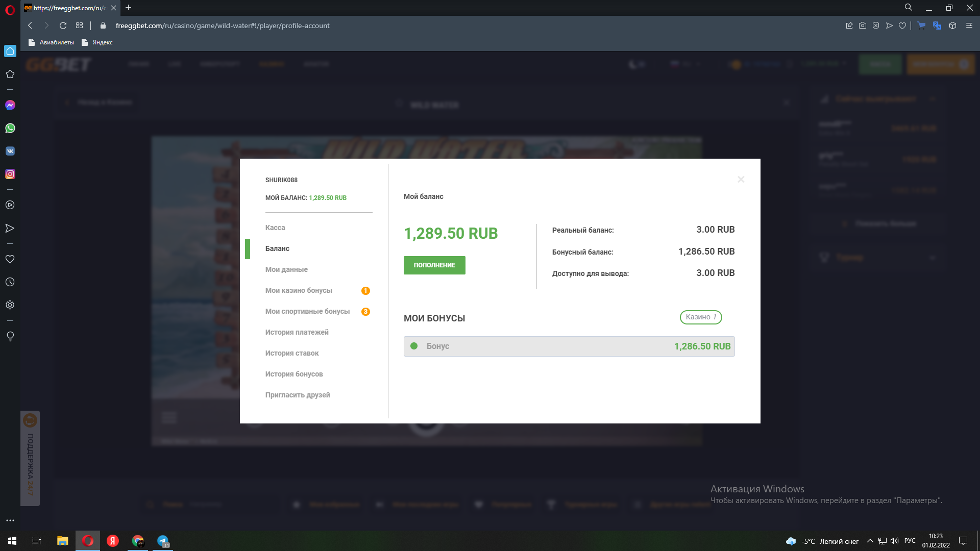Screen dimensions: 980x551
Task: Open Telegram from the taskbar
Action: tap(163, 541)
